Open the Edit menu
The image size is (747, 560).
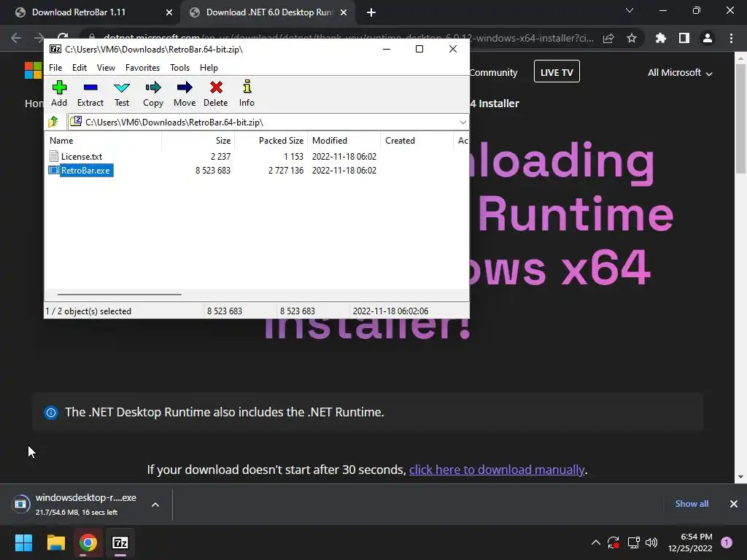[79, 68]
